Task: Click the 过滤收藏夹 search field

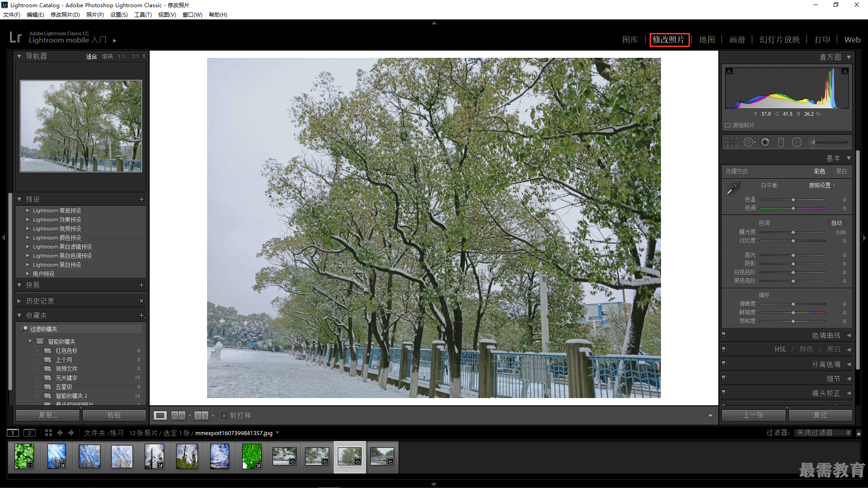Action: [x=81, y=329]
